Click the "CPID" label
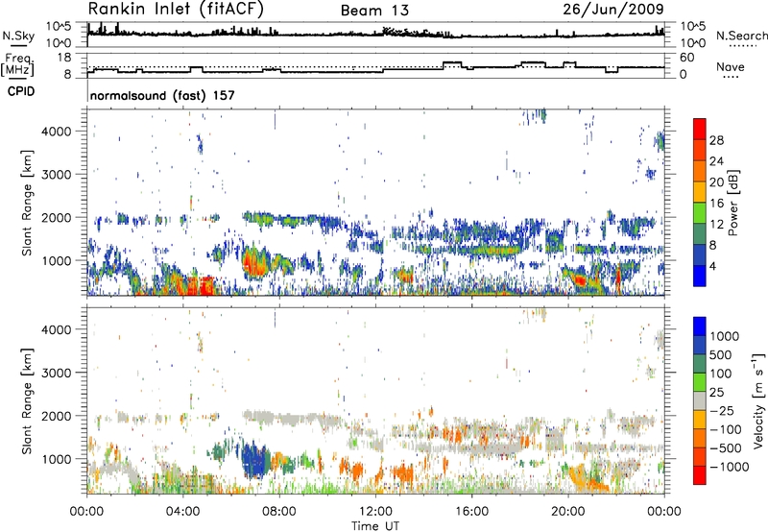The image size is (768, 532). (x=21, y=91)
